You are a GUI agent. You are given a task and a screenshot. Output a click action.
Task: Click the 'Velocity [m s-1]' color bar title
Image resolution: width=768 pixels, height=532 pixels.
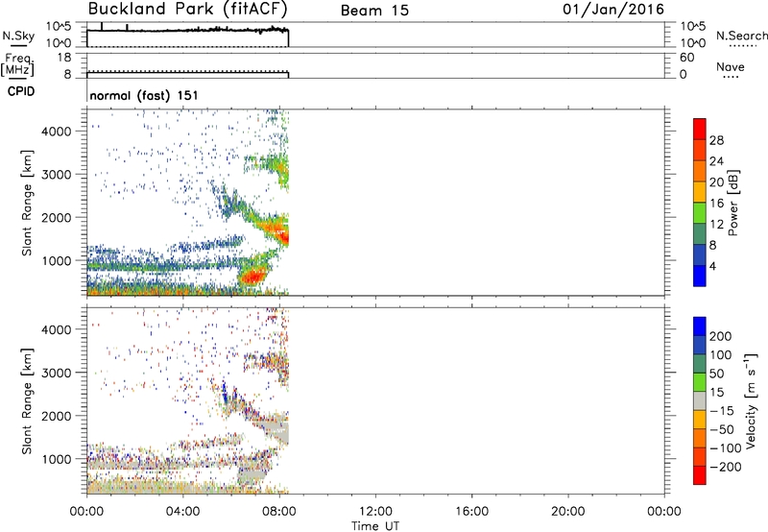pyautogui.click(x=751, y=400)
